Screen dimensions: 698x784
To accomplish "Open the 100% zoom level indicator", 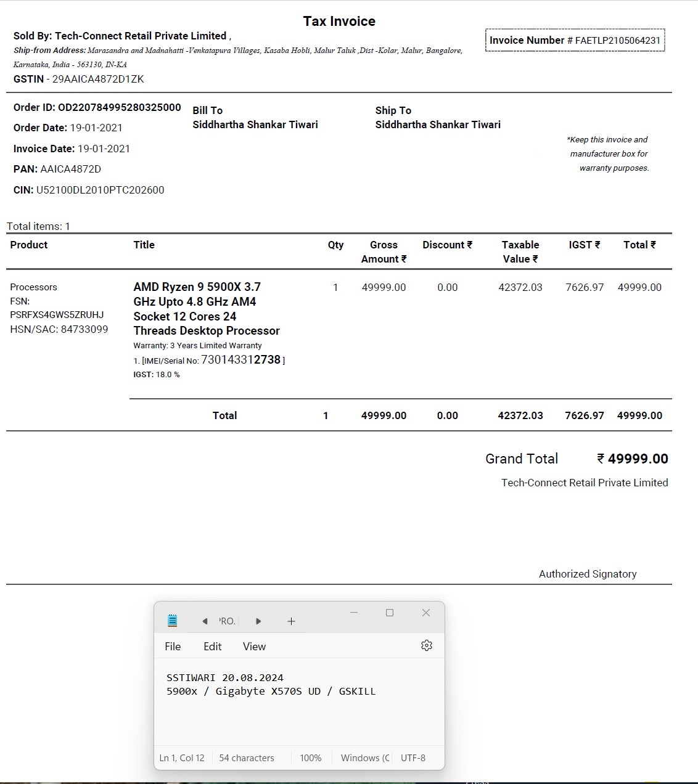I will [311, 758].
